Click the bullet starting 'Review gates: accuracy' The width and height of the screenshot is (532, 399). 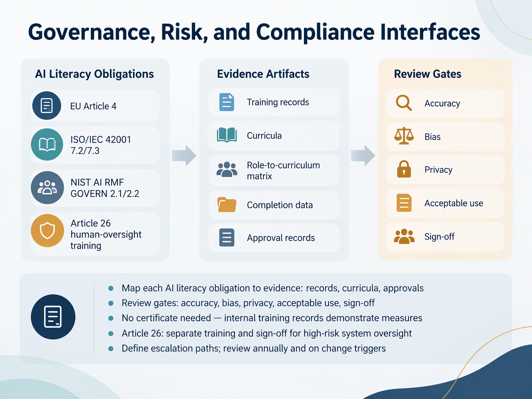[x=248, y=303]
